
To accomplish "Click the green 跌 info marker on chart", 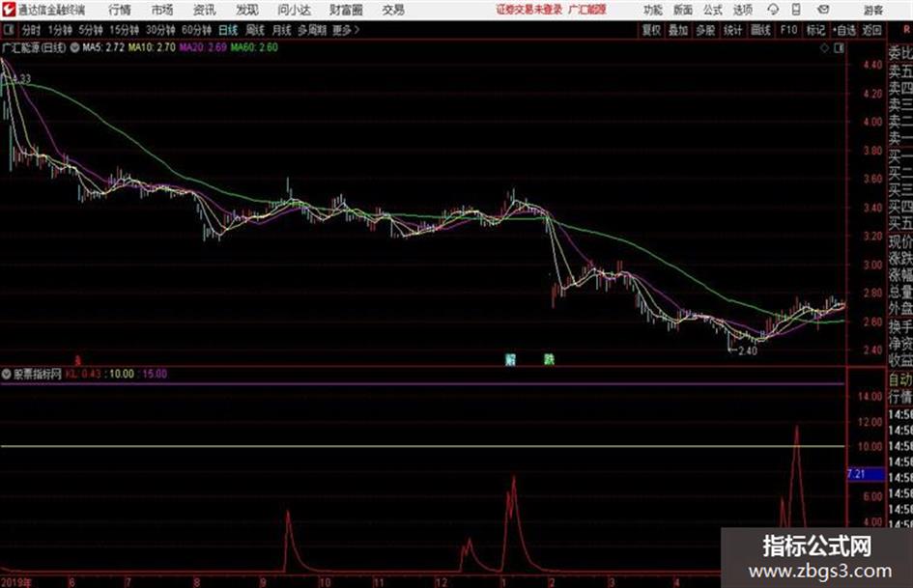I will pos(549,359).
